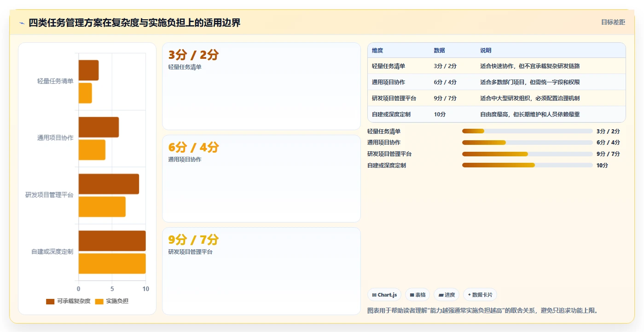Image resolution: width=644 pixels, height=332 pixels.
Task: Select the 自建或深度定制 table row name
Action: point(391,114)
